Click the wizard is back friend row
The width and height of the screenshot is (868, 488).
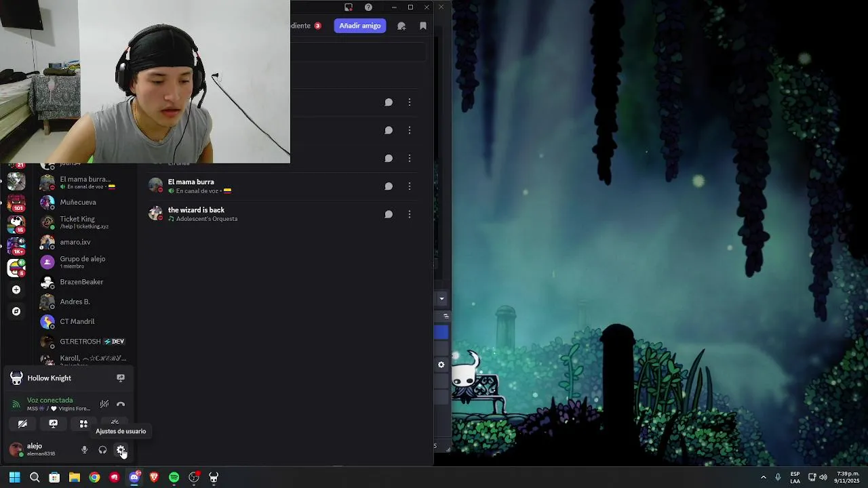(282, 214)
